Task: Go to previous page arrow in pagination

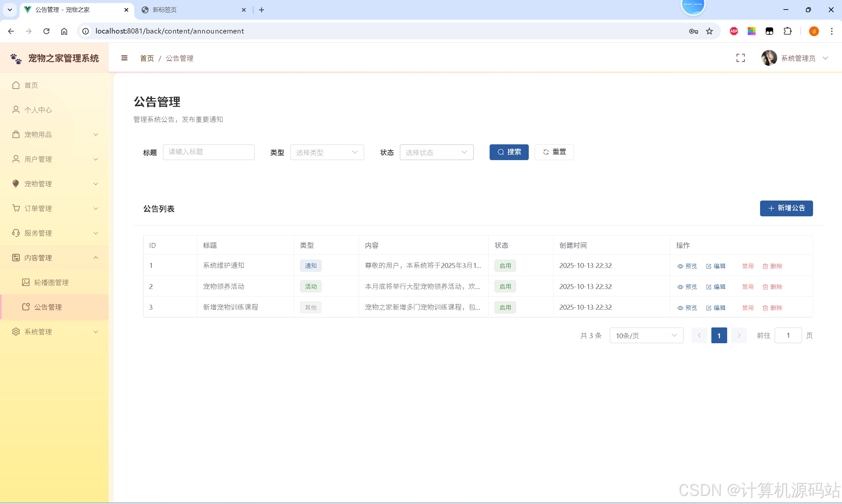Action: tap(699, 336)
